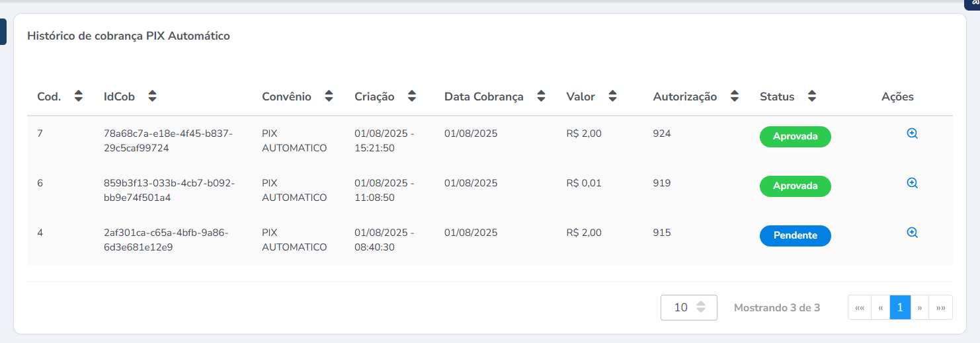Sort by IdCob column arrows
Screen dimensions: 980x343
[152, 96]
